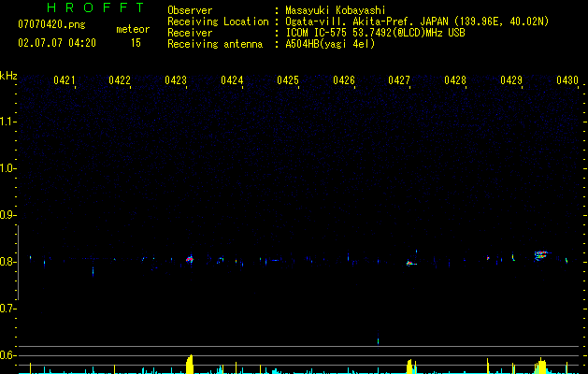Click the kHz axis unit label
The image size is (588, 374).
(x=8, y=76)
